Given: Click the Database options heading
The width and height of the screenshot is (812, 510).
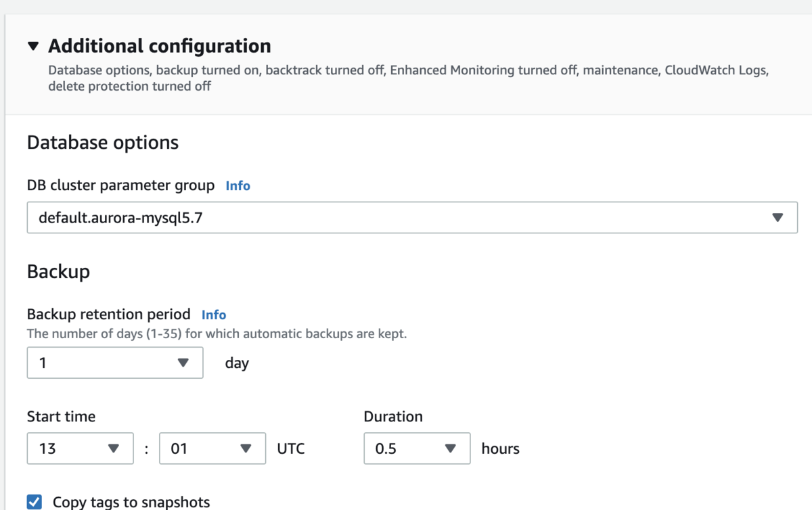Looking at the screenshot, I should (103, 143).
